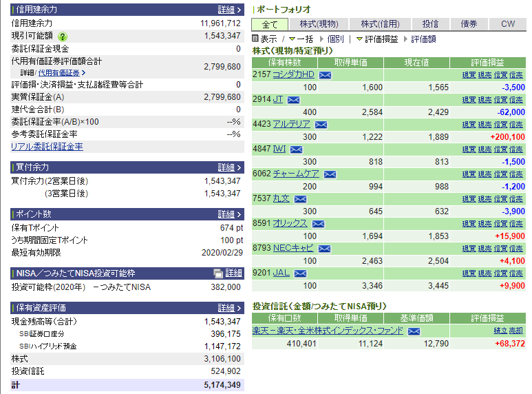Open 詳細 for 信用建余力 section
The image size is (532, 394).
pos(229,10)
